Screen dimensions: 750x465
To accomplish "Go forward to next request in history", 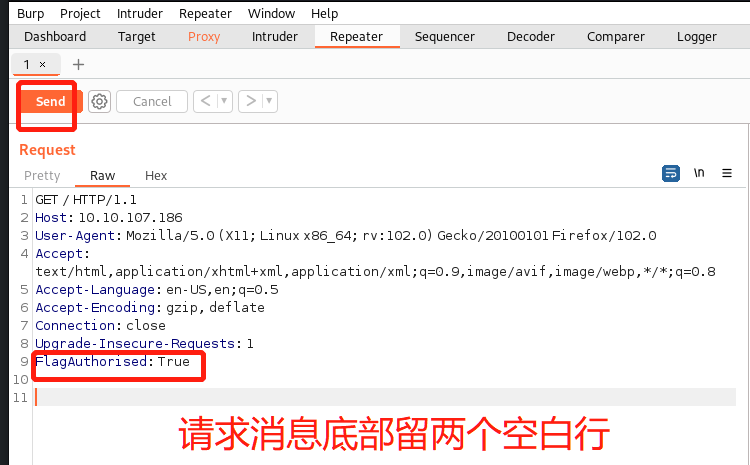I will coord(250,101).
